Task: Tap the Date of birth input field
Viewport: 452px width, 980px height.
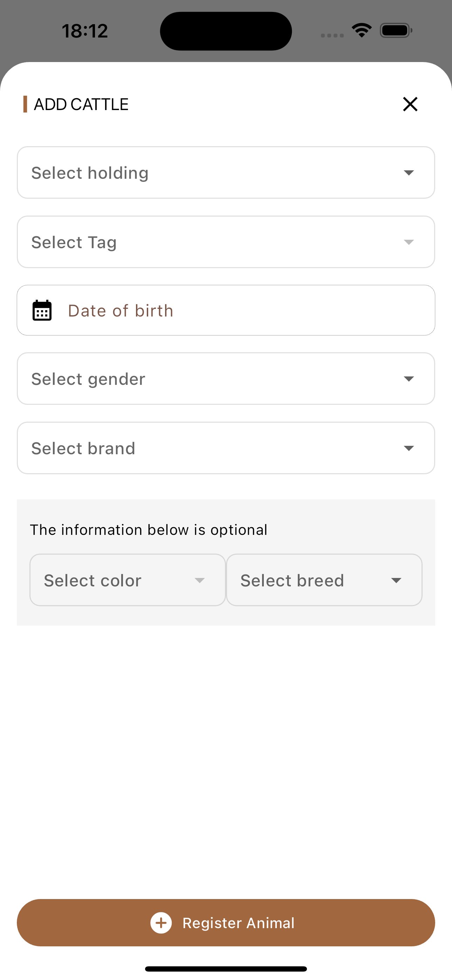Action: (244, 311)
